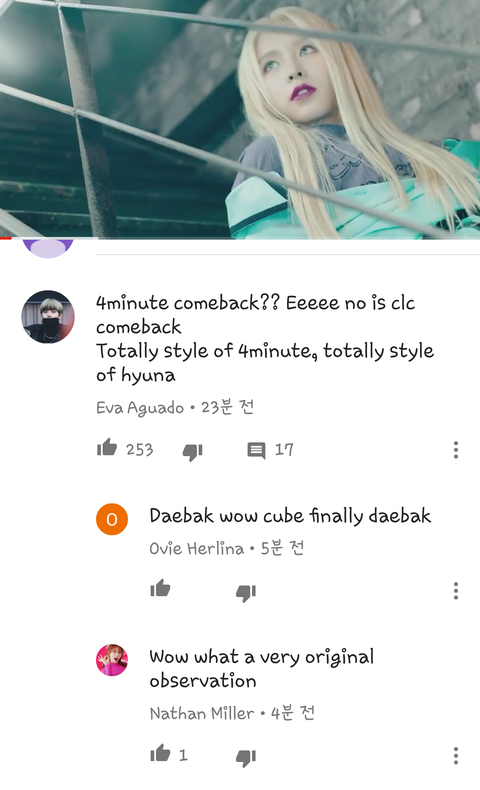480x790 pixels.
Task: Open the 17 replies icon
Action: [256, 450]
